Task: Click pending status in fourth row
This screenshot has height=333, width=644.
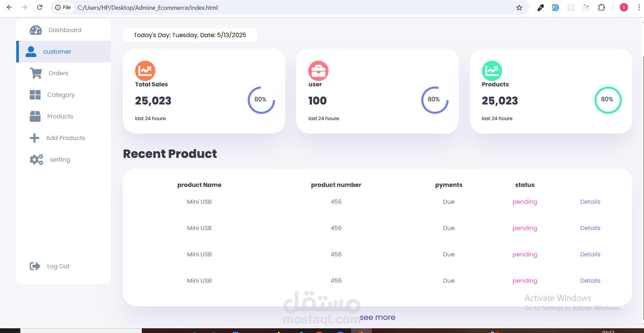Action: tap(525, 281)
